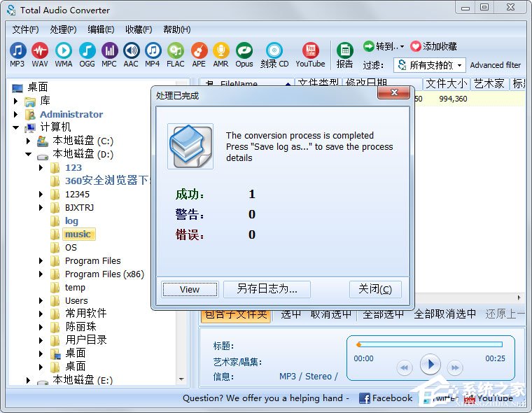Sort by FileName column header

point(246,83)
